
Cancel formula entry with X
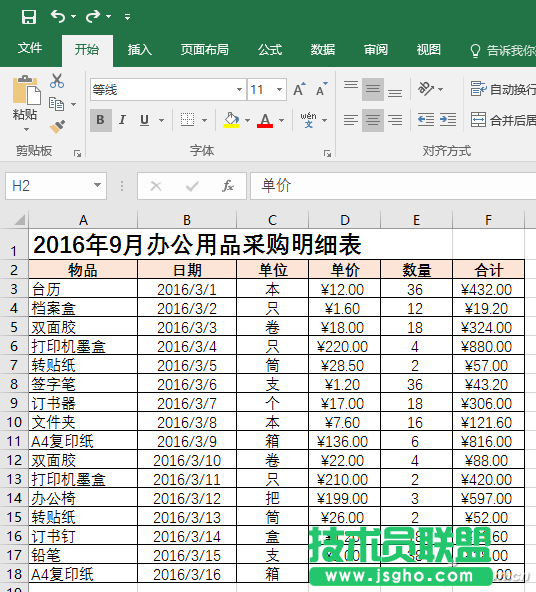tap(156, 186)
